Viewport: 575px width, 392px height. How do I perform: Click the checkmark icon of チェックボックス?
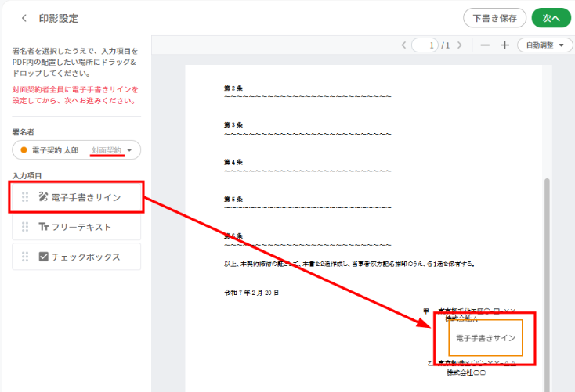[x=43, y=257]
